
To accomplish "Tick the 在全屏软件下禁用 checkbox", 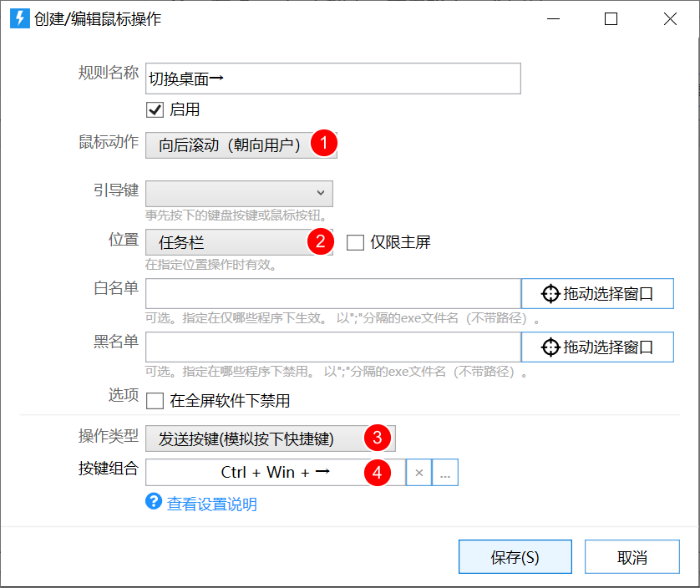I will click(x=155, y=400).
